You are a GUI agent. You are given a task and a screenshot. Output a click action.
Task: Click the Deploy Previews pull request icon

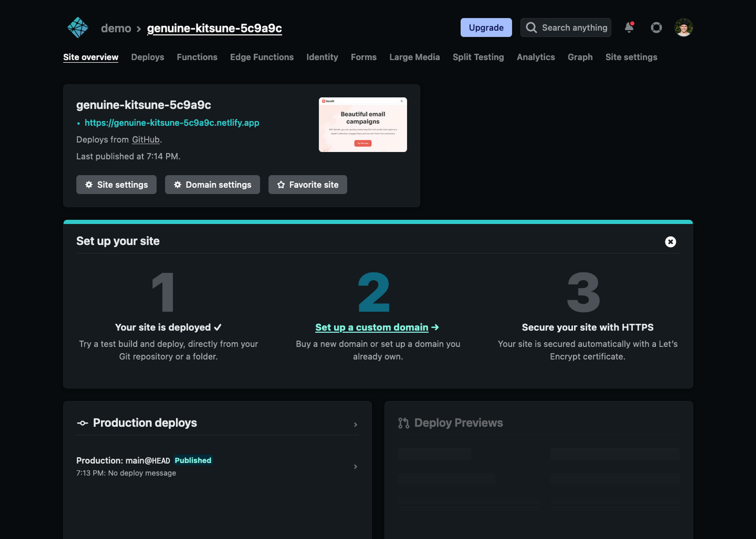coord(403,423)
